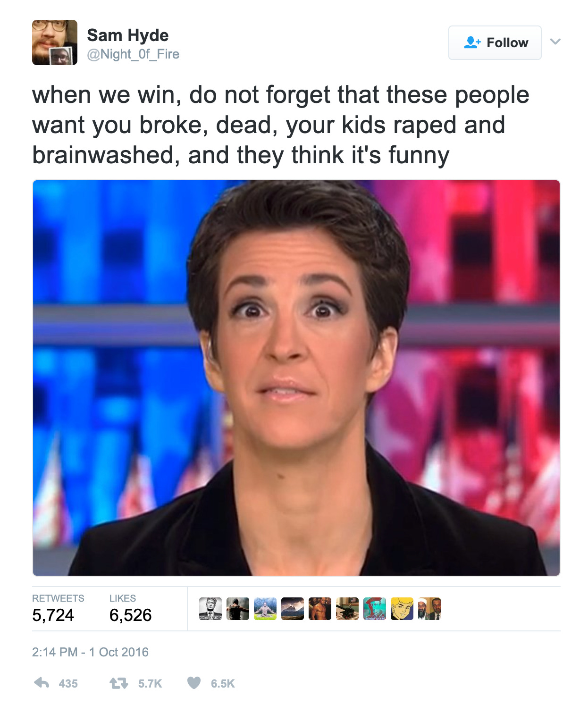Like the tweet with heart icon
Viewport: 588px width, 705px height.
[x=194, y=683]
